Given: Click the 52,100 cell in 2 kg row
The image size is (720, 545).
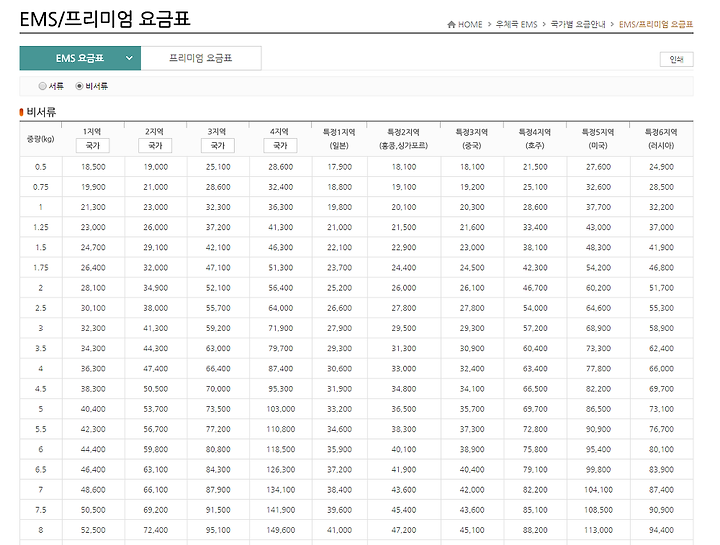Looking at the screenshot, I should coord(218,288).
